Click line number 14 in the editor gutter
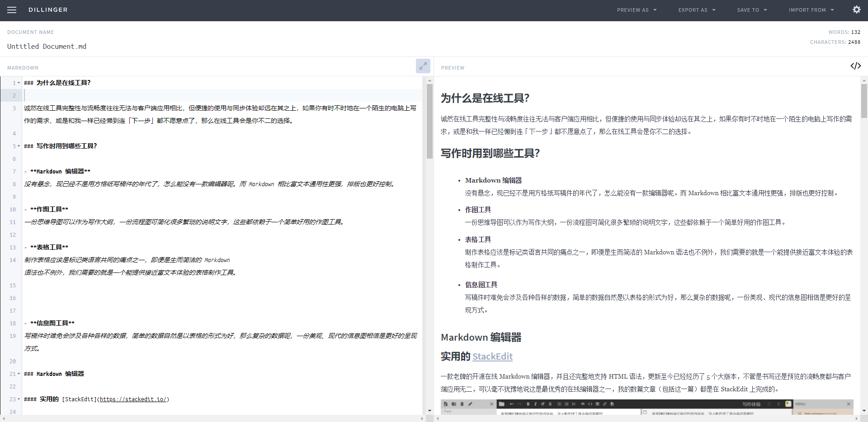 (13, 260)
